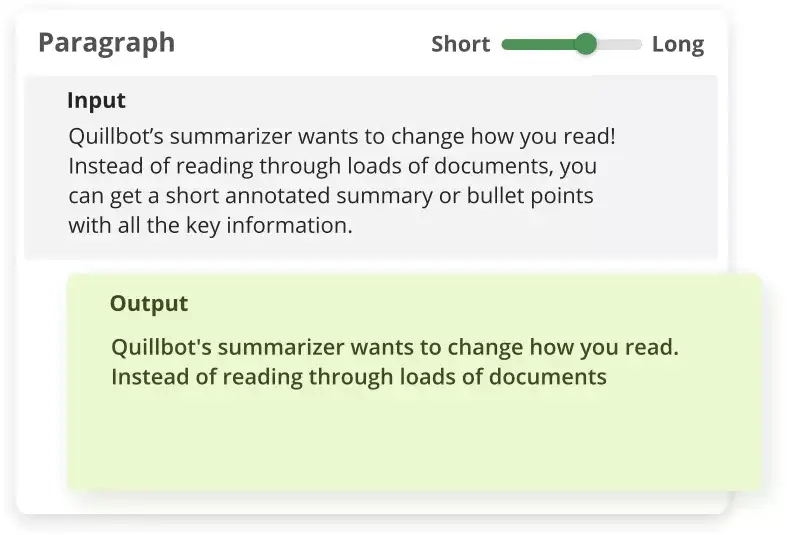Click the Input line "with all the key information."

point(210,225)
